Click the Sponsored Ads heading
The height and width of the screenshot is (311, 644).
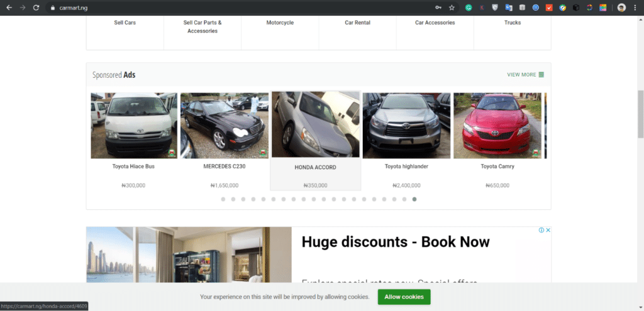pos(114,75)
